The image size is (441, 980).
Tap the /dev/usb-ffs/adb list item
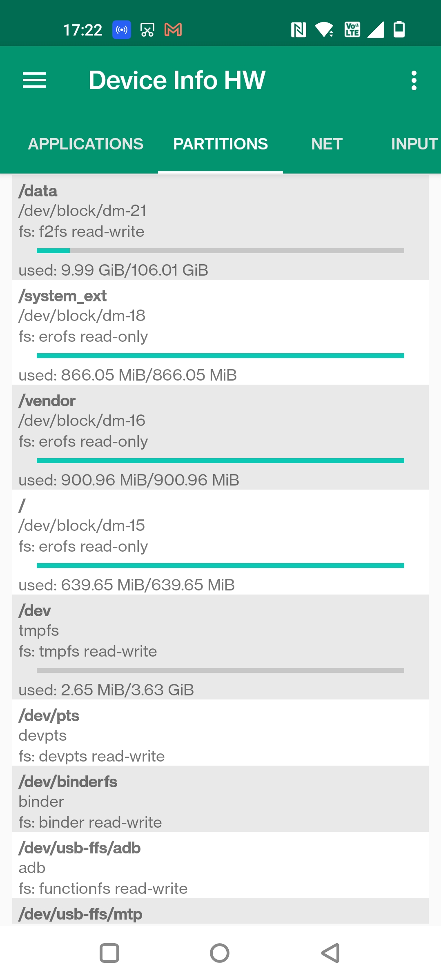pos(220,865)
